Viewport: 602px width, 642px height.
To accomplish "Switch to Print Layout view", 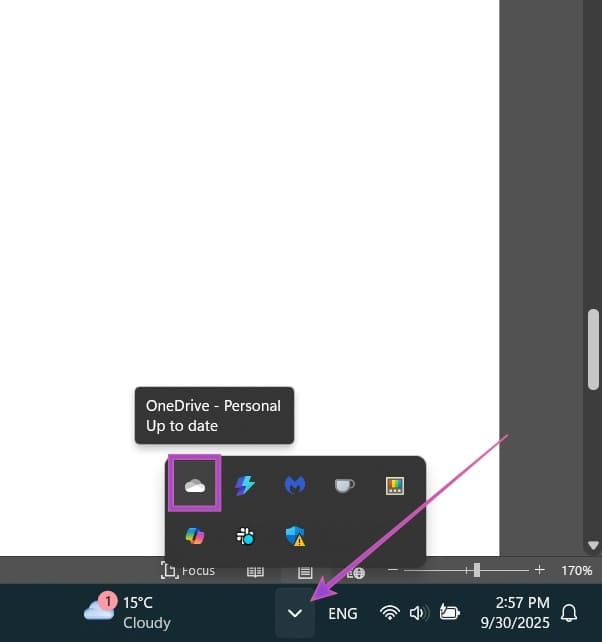I will click(x=306, y=571).
